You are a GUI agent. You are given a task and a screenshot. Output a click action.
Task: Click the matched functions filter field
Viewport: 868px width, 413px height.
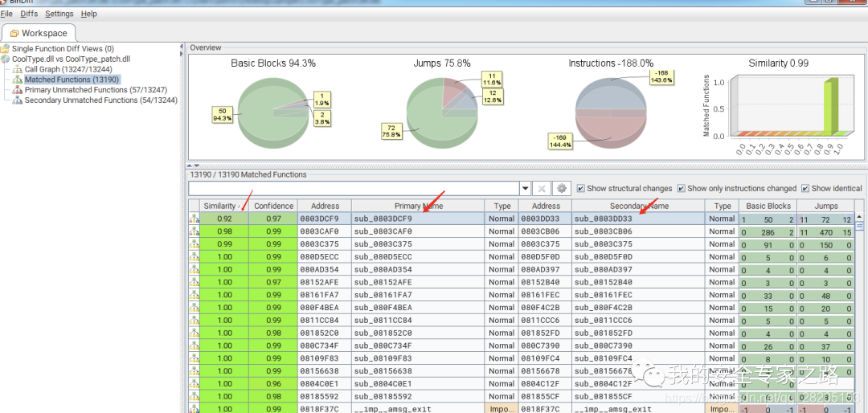click(x=354, y=188)
